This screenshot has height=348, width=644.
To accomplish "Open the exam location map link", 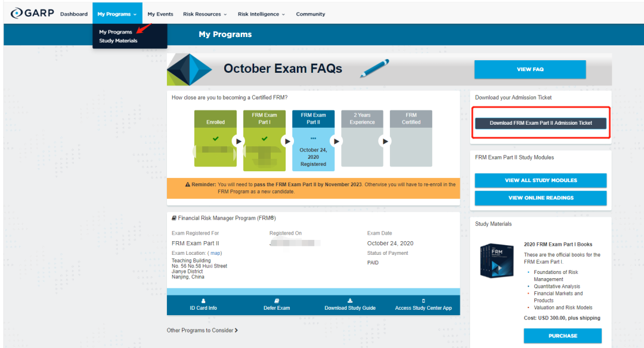I will coord(215,253).
